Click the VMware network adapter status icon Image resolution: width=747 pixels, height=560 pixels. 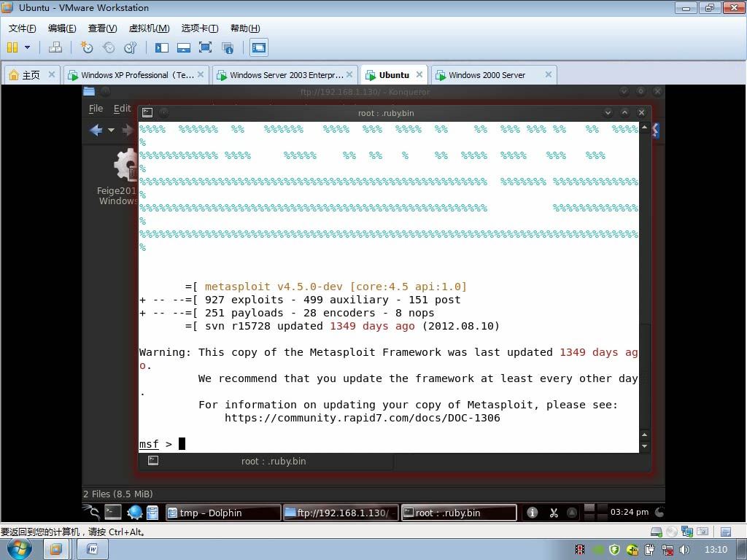coord(687,532)
